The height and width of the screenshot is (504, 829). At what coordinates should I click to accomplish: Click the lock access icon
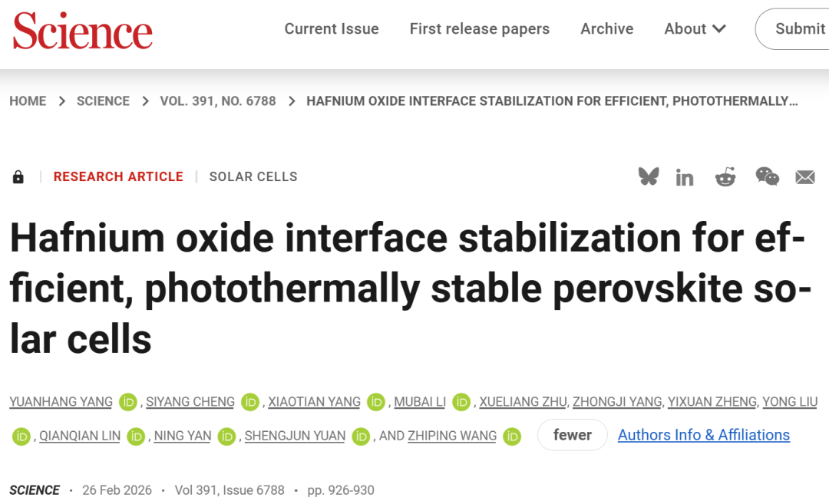point(18,177)
